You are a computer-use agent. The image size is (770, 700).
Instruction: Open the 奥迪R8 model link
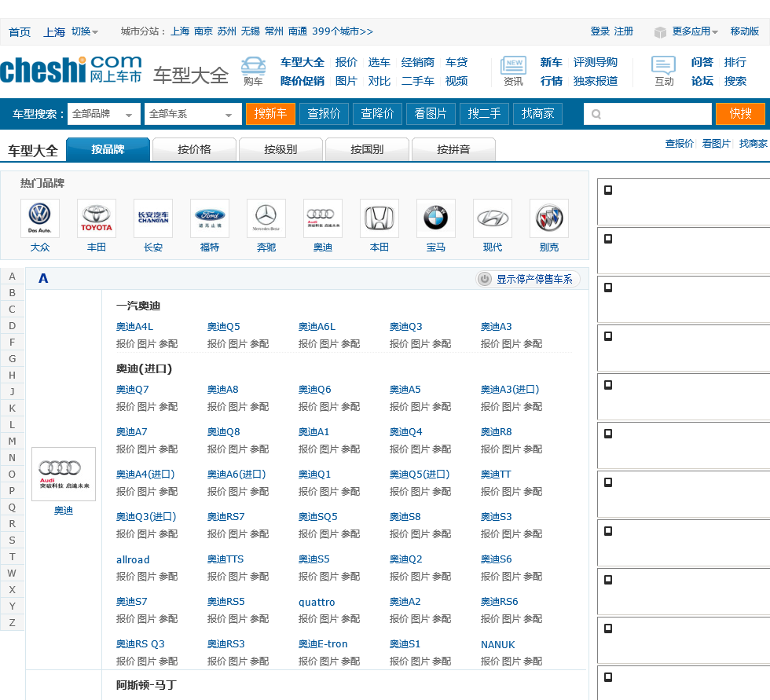tap(496, 432)
